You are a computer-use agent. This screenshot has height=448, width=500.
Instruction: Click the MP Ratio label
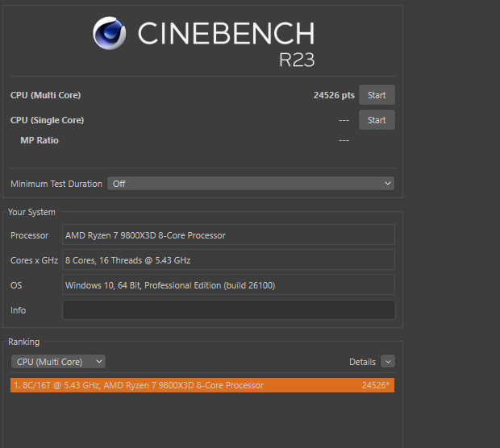[40, 140]
